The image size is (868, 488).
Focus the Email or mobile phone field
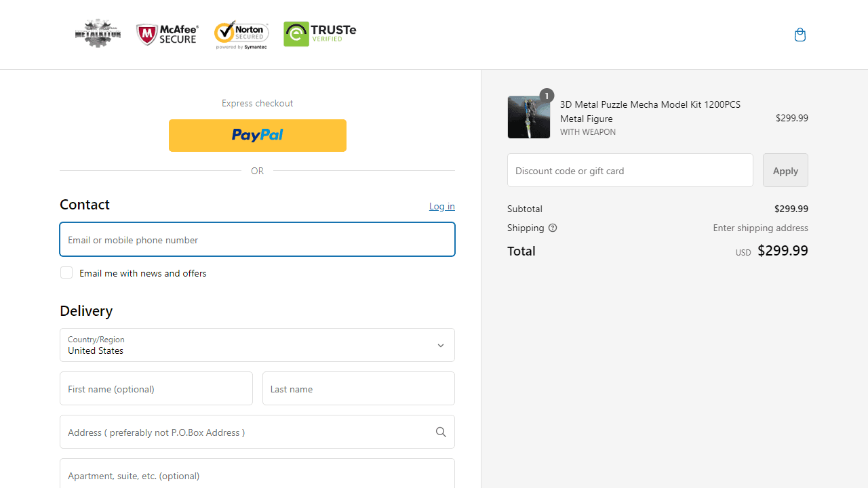click(257, 239)
